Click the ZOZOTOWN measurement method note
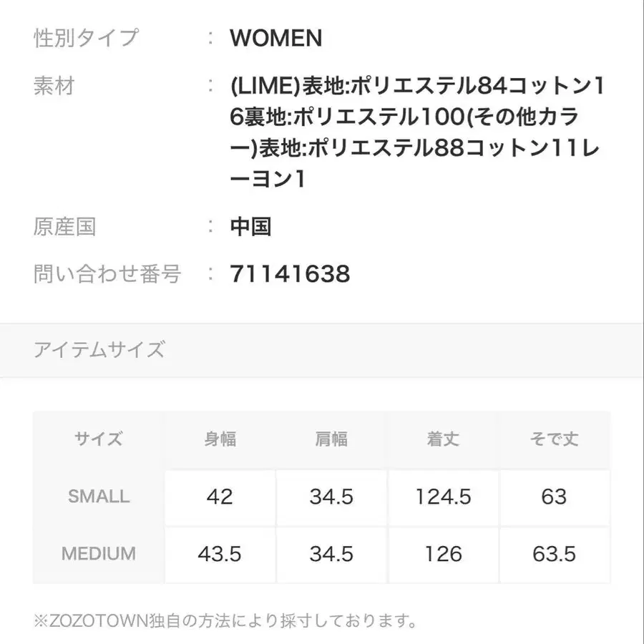The height and width of the screenshot is (644, 644). point(225,619)
